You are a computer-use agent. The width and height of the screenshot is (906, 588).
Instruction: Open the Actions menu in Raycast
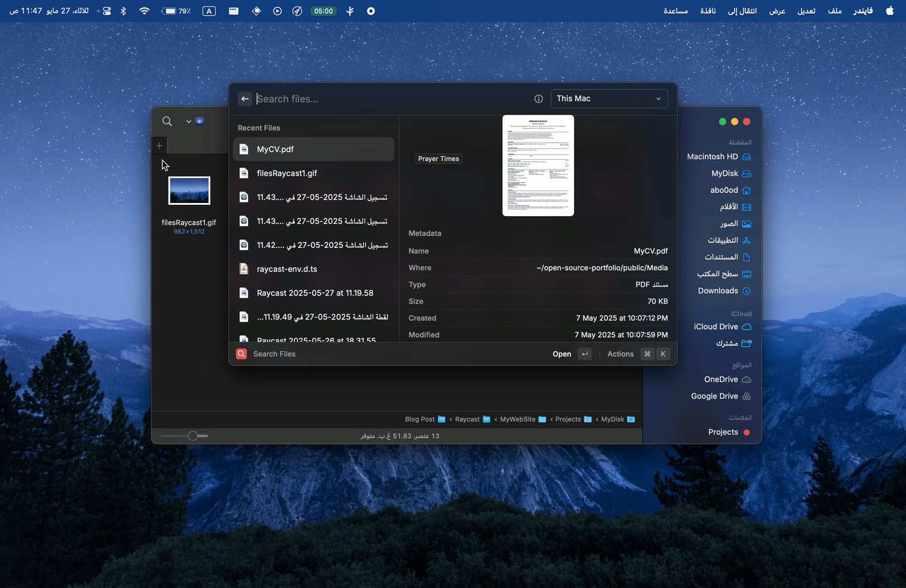click(x=620, y=354)
